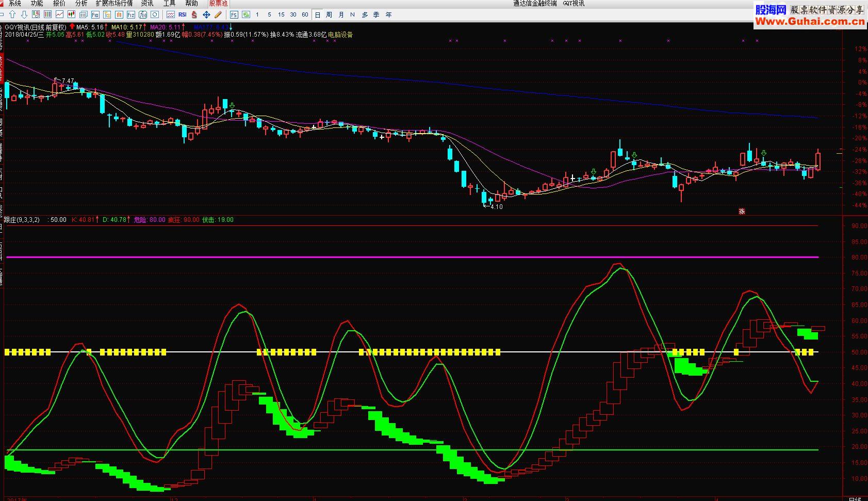Select the N-day custom period
This screenshot has width=868, height=501.
click(352, 14)
